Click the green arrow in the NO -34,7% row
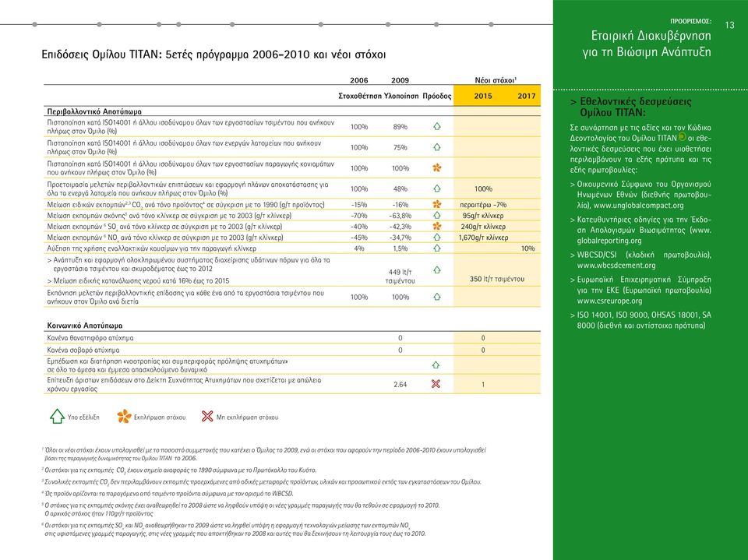748x560 pixels. coord(436,237)
